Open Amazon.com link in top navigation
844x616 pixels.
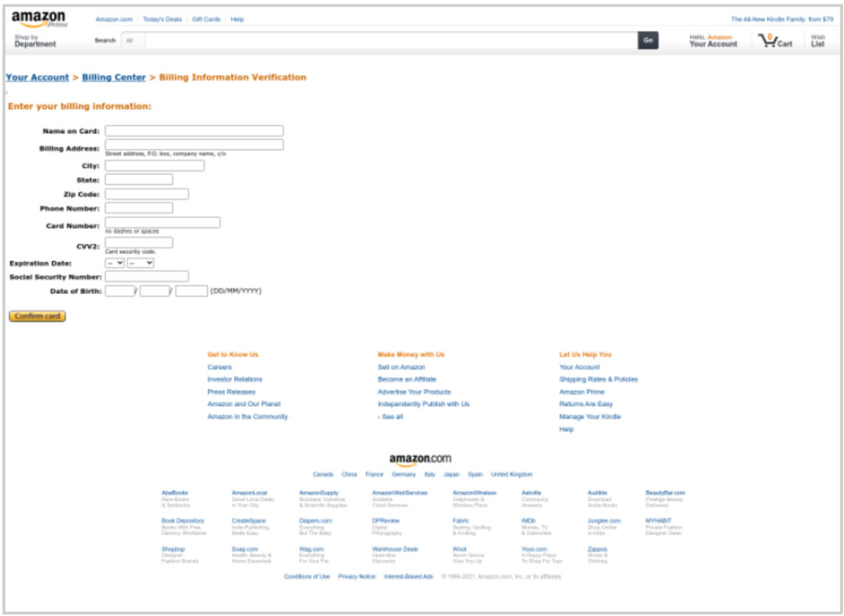point(114,20)
